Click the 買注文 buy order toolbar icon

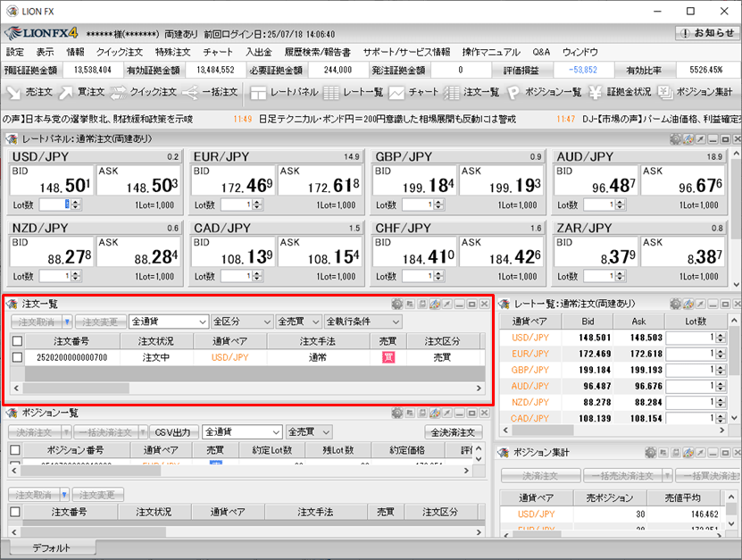(80, 92)
